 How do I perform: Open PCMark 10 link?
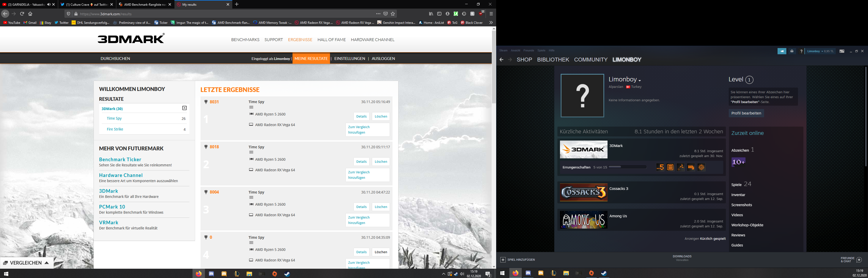(112, 207)
